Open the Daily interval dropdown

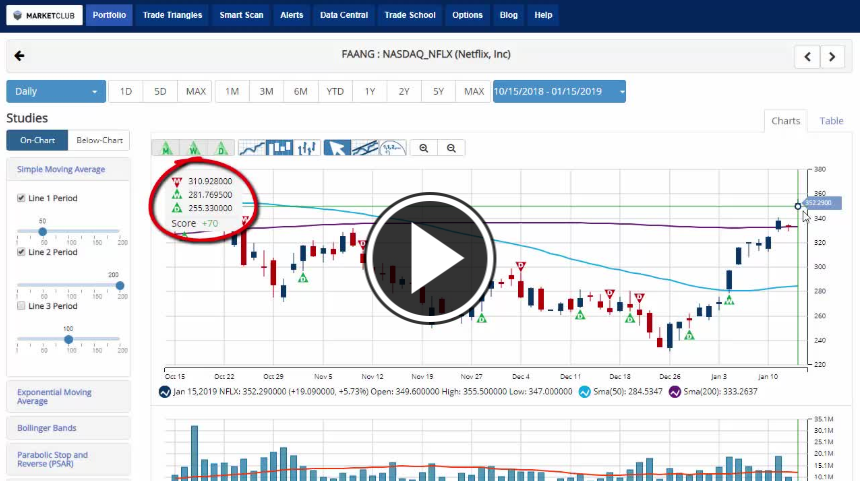click(x=56, y=92)
